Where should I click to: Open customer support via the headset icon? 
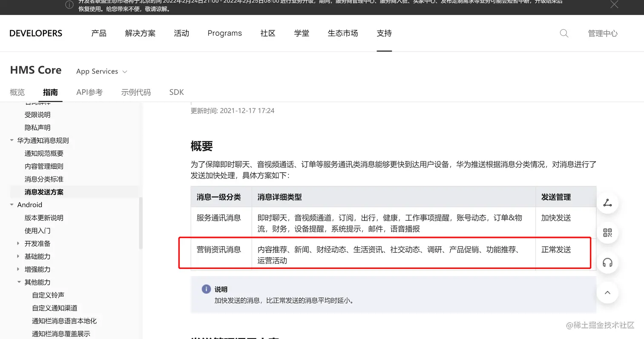coord(607,263)
